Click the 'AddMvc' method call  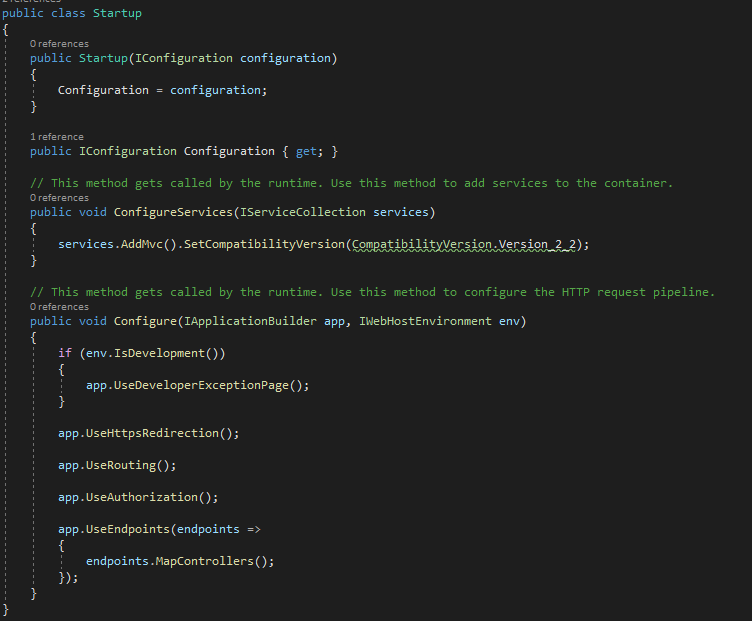(141, 245)
